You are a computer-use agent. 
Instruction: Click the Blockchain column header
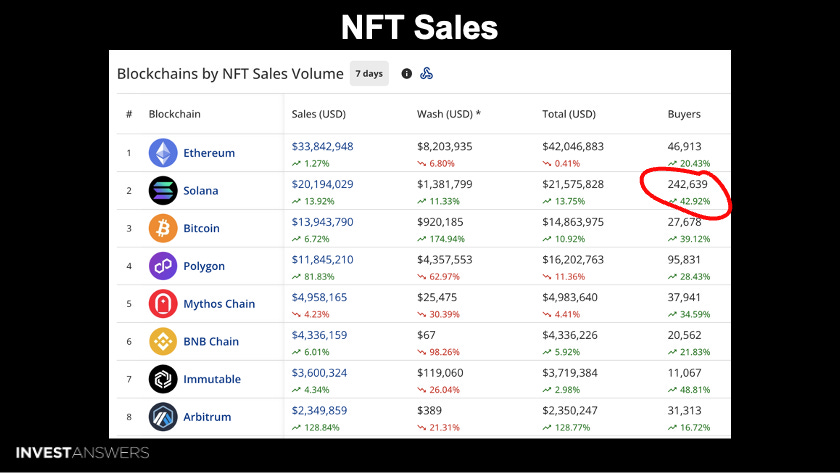(x=175, y=114)
